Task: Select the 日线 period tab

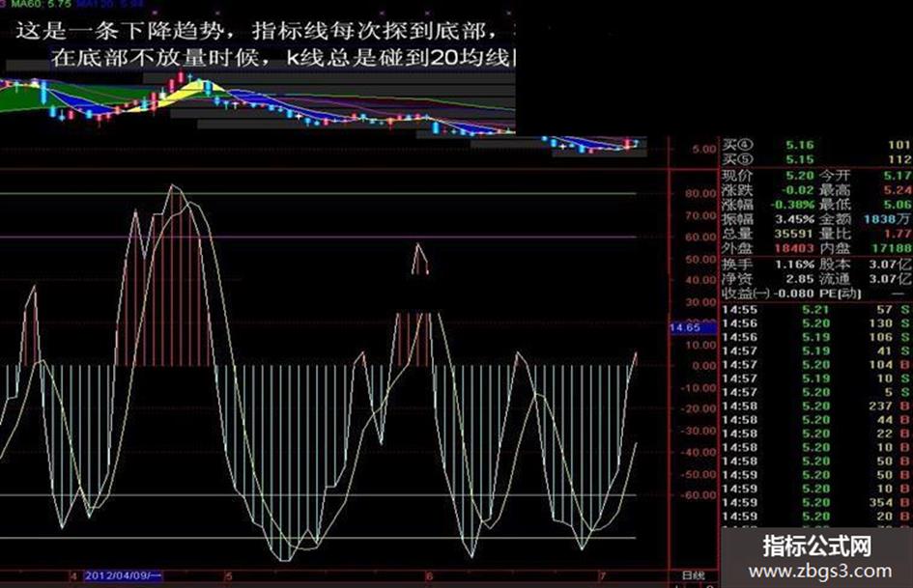Action: click(x=693, y=575)
